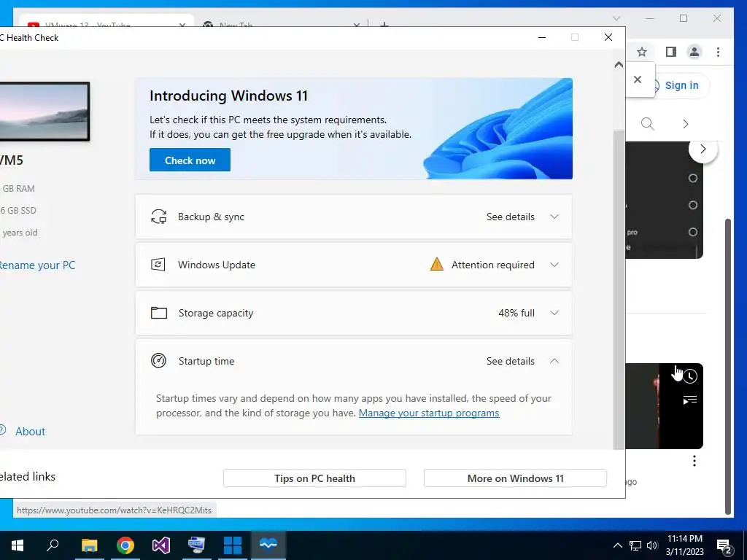The image size is (747, 560).
Task: Click Watch later clock icon on video
Action: point(690,376)
